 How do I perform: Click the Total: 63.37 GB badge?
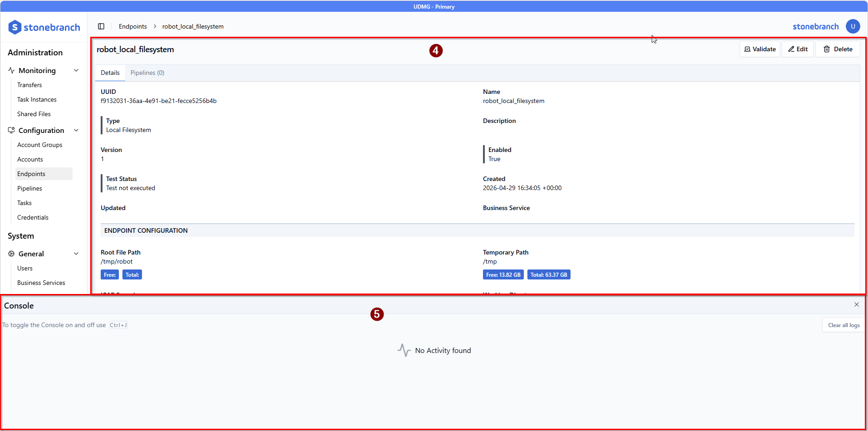click(x=549, y=274)
